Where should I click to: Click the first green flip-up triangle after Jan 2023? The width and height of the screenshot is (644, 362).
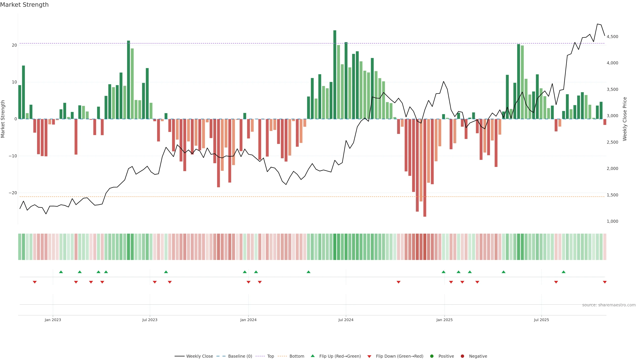(x=61, y=272)
